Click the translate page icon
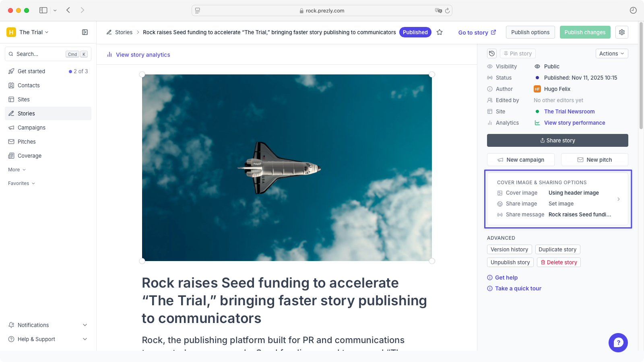 tap(438, 10)
